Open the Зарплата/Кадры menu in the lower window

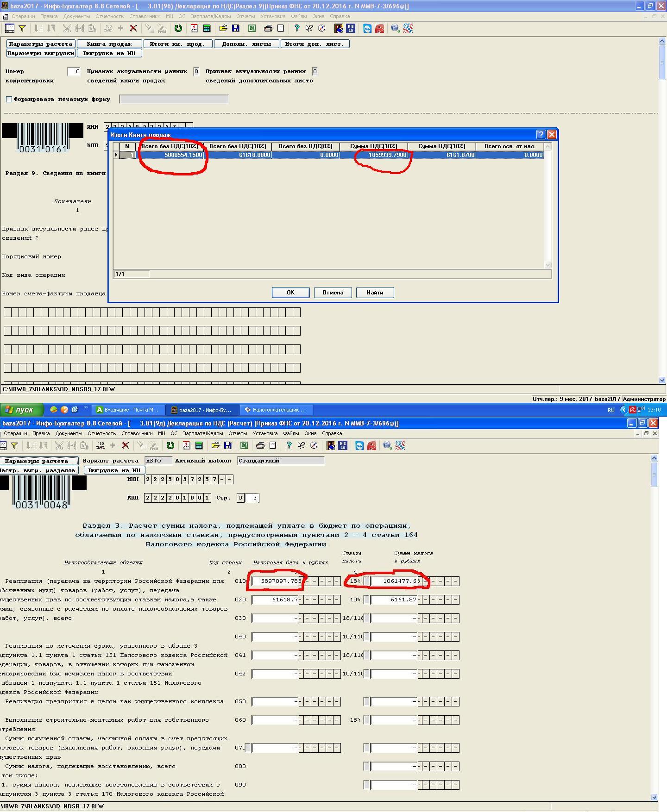203,433
